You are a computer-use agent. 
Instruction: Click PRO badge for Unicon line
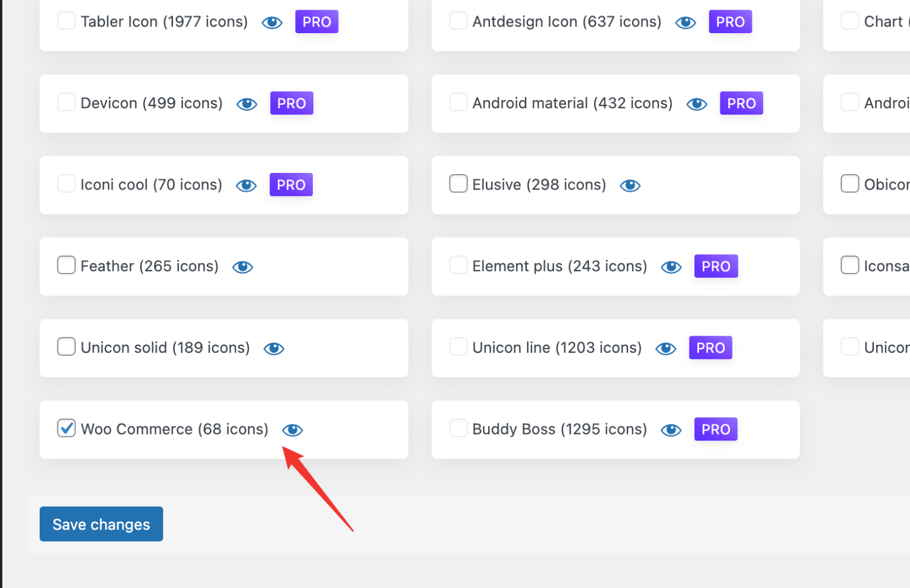coord(710,348)
